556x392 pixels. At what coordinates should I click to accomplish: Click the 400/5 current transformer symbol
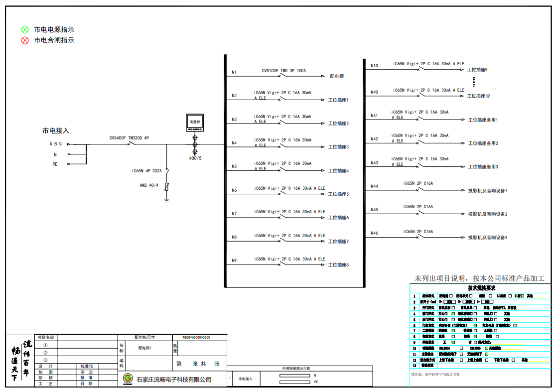coord(195,144)
